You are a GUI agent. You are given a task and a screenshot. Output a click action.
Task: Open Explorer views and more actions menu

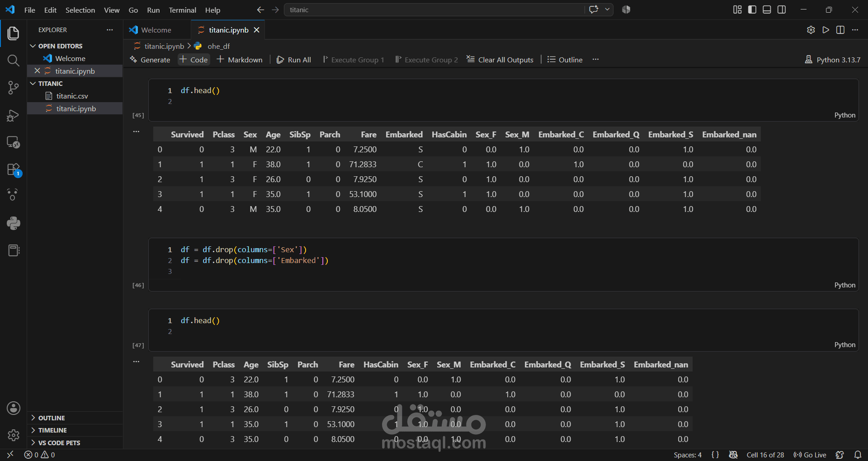pyautogui.click(x=110, y=30)
